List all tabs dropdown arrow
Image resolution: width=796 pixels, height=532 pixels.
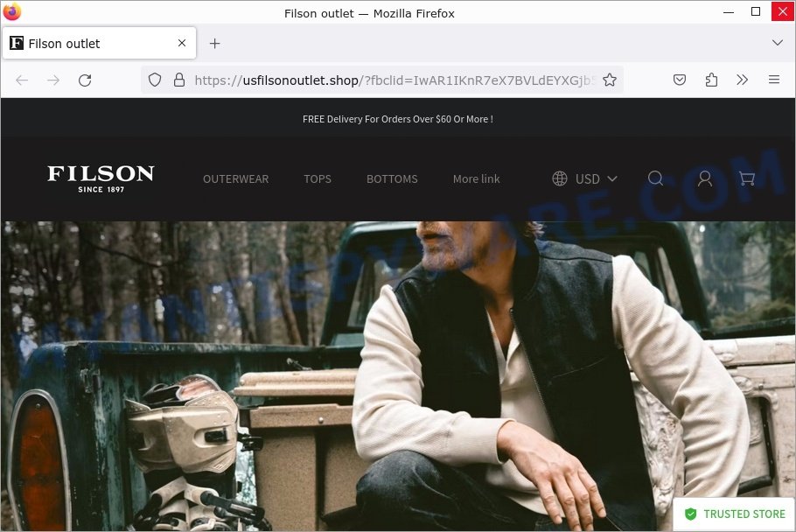click(778, 43)
